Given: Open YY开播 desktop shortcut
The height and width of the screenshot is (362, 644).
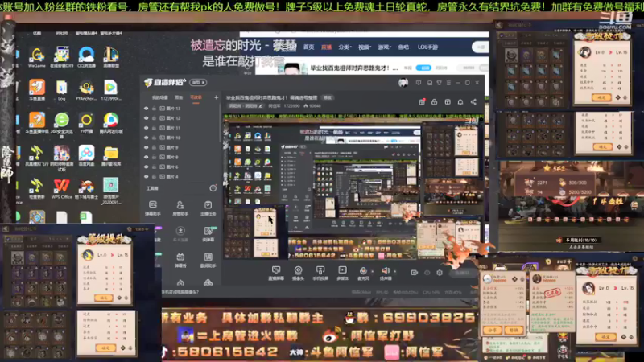Looking at the screenshot, I should tap(86, 122).
